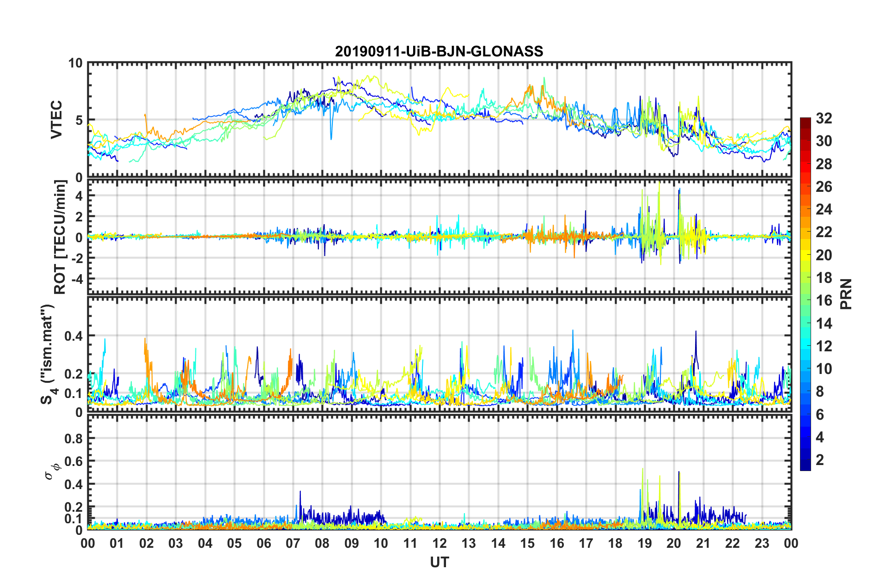Click inside the sigma-phi plot panel
This screenshot has height=588, width=879.
[x=439, y=472]
